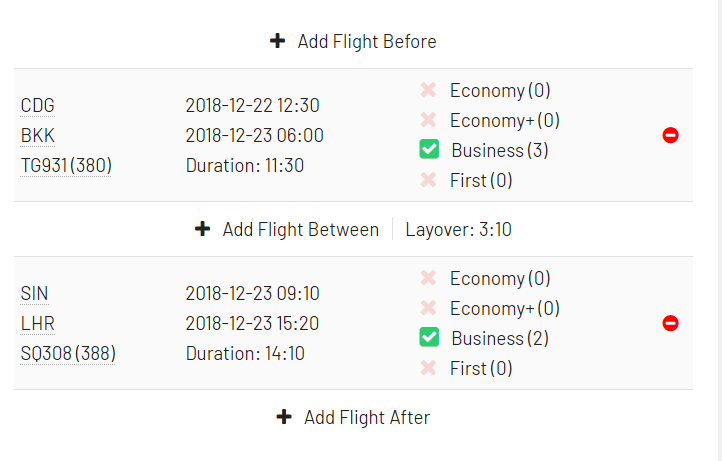Toggle Economy class on the SQ308 flight
Screen dimensions: 722x461
tap(428, 278)
